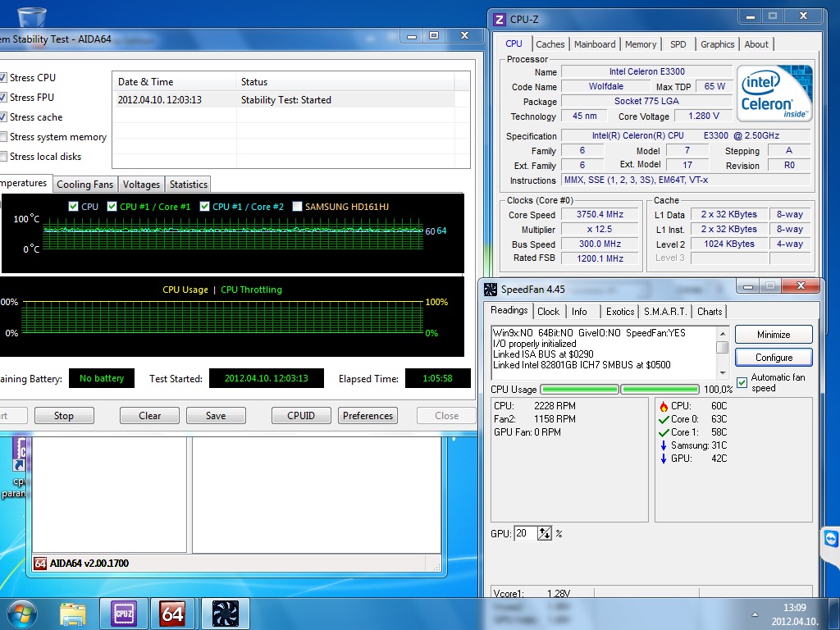
Task: Click the SpeedFan fan taskbar icon
Action: (224, 613)
